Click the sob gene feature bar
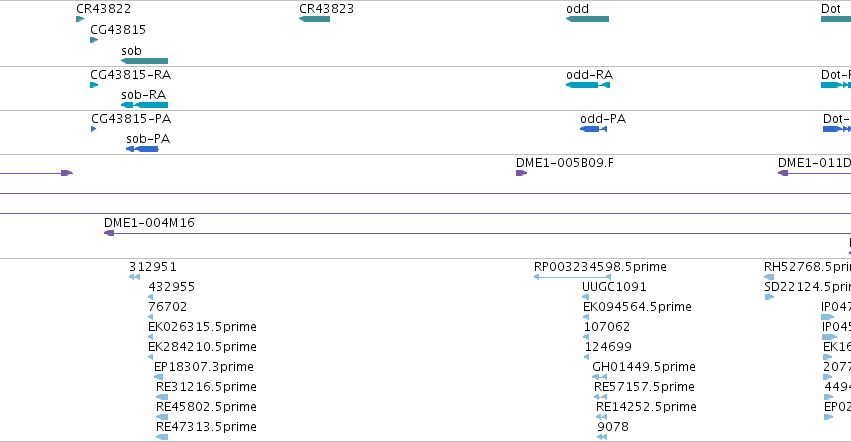The image size is (851, 442). 144,61
